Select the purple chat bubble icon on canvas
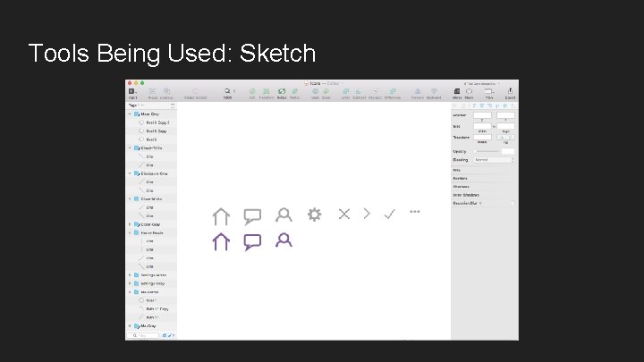The image size is (644, 362). coord(252,241)
